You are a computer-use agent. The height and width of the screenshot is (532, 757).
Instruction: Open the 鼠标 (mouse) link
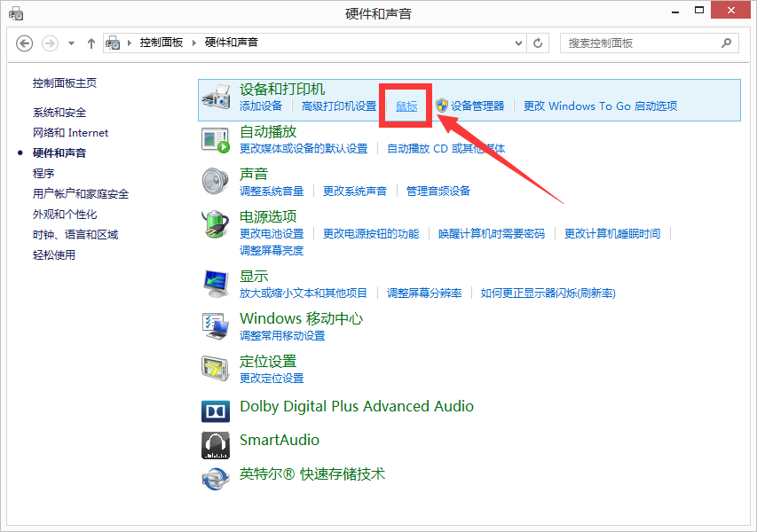click(406, 106)
